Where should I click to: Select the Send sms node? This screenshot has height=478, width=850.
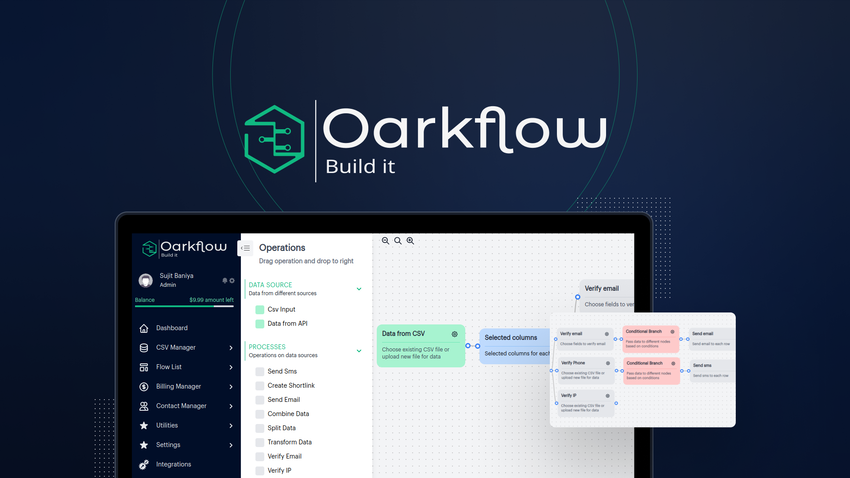(712, 371)
